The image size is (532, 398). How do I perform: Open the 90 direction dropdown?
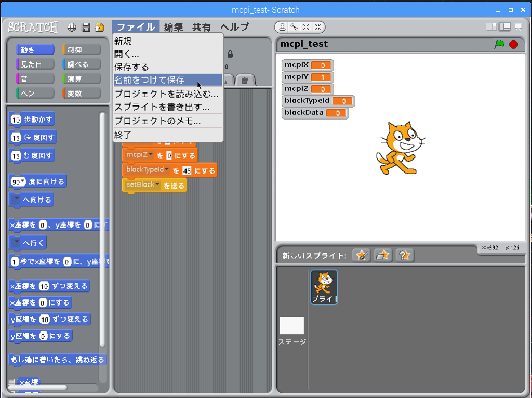tap(23, 181)
